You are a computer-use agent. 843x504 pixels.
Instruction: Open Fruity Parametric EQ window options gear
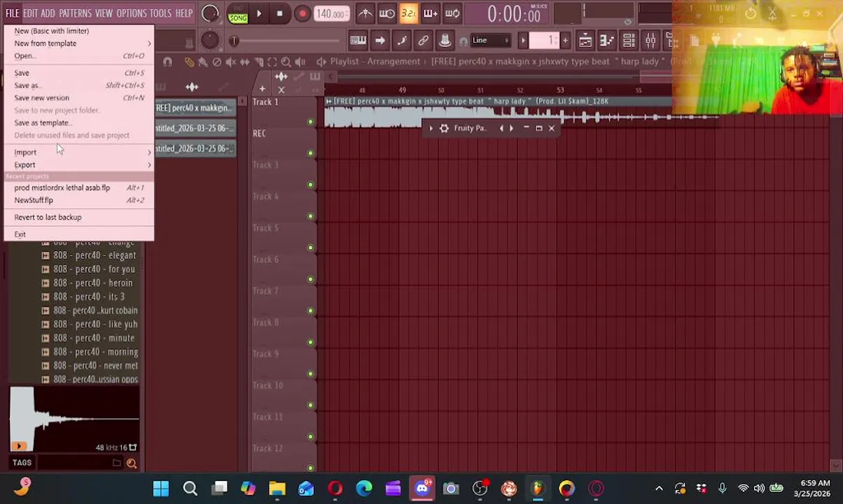coord(444,128)
